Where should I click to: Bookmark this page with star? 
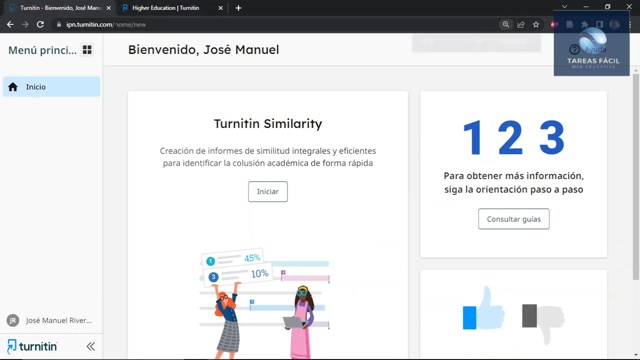tap(536, 24)
